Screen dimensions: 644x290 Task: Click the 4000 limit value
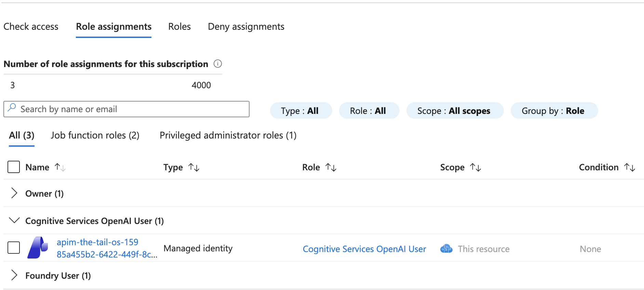pos(201,85)
